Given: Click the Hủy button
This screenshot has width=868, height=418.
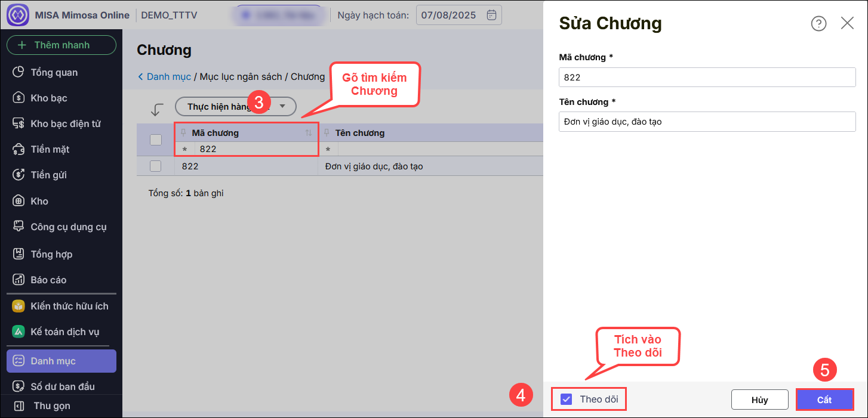Looking at the screenshot, I should pyautogui.click(x=759, y=400).
